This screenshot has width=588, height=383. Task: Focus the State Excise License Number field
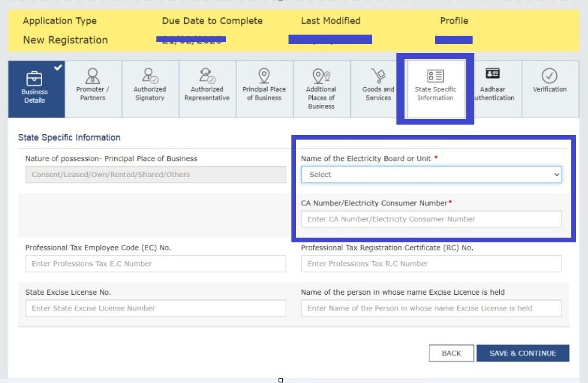[156, 309]
